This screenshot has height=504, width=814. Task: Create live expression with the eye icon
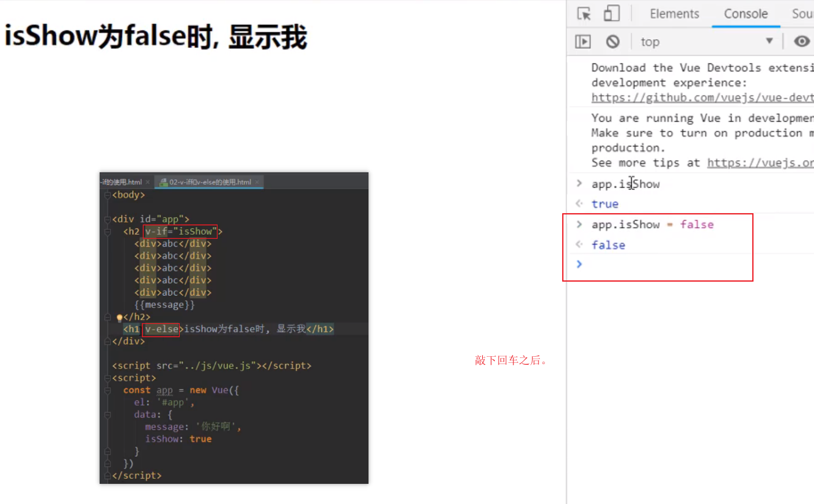click(x=802, y=42)
